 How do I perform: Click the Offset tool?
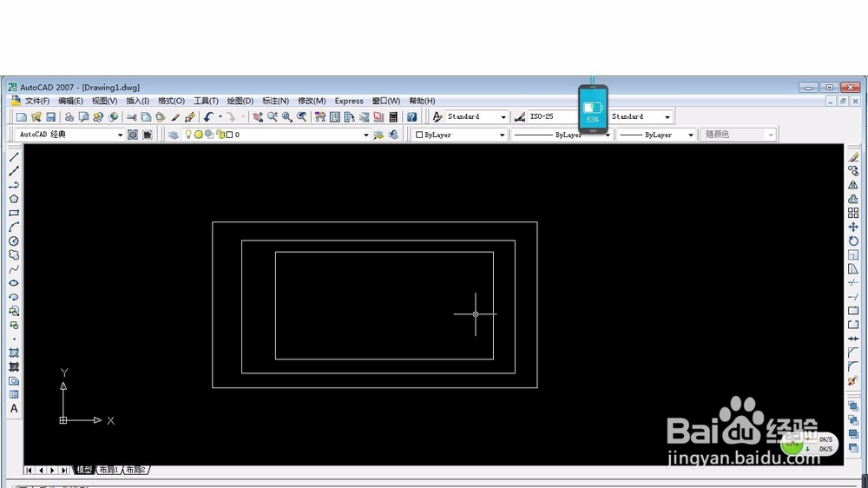coord(853,199)
